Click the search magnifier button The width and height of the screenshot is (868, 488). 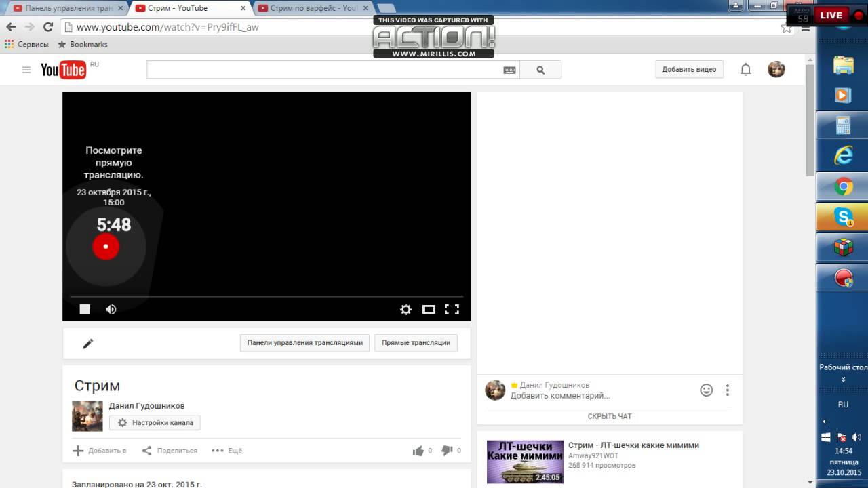tap(540, 70)
